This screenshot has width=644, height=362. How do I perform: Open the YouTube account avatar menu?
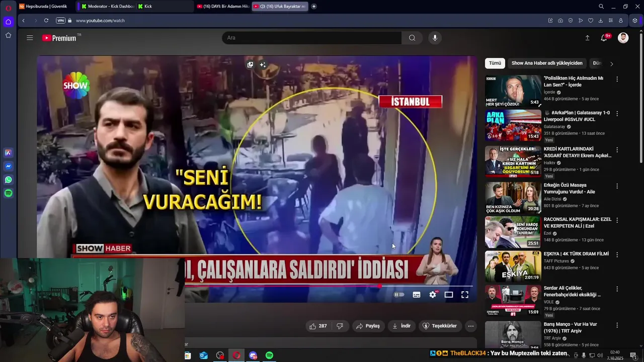(623, 38)
